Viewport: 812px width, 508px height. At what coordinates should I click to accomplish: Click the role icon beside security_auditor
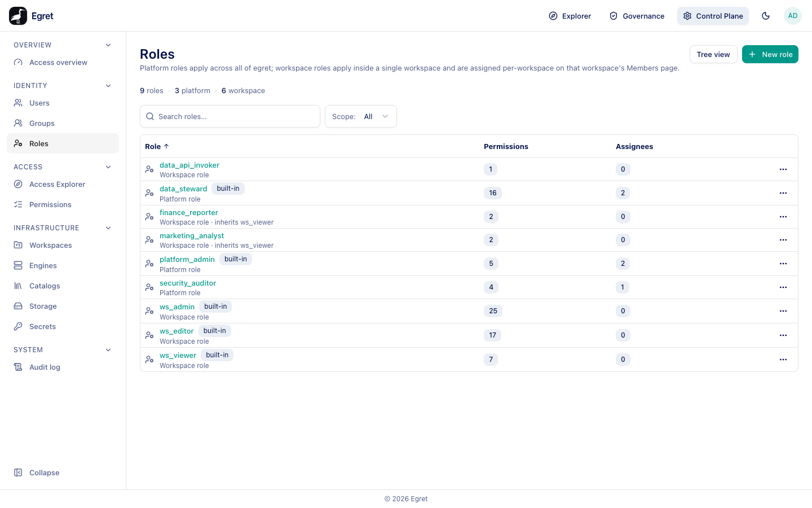(149, 287)
